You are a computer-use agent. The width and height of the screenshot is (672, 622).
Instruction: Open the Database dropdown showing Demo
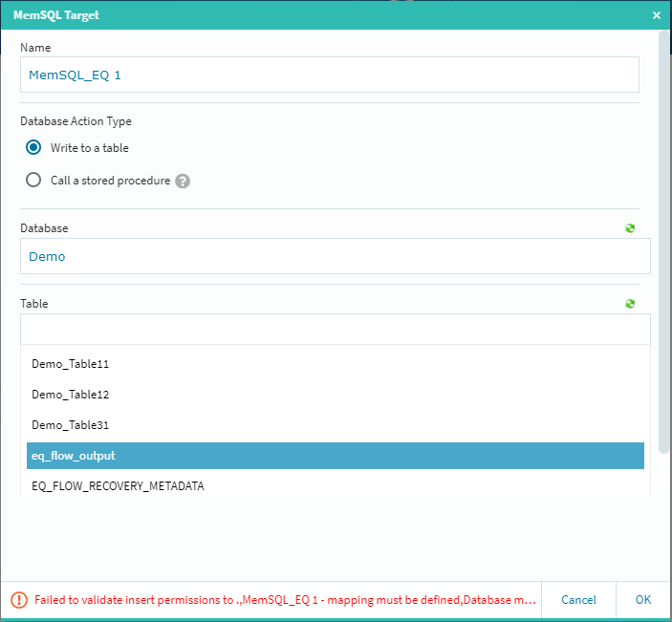(336, 256)
